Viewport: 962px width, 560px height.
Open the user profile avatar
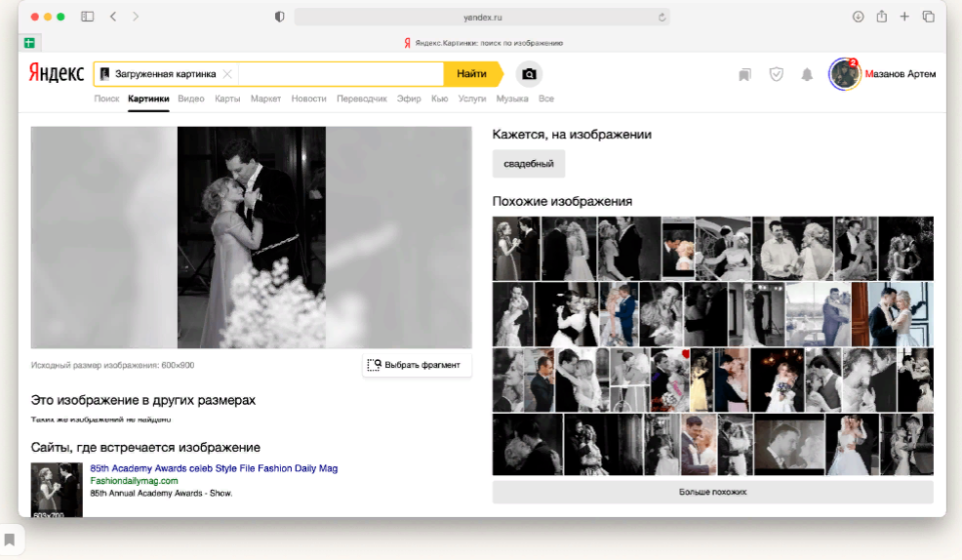(x=844, y=74)
